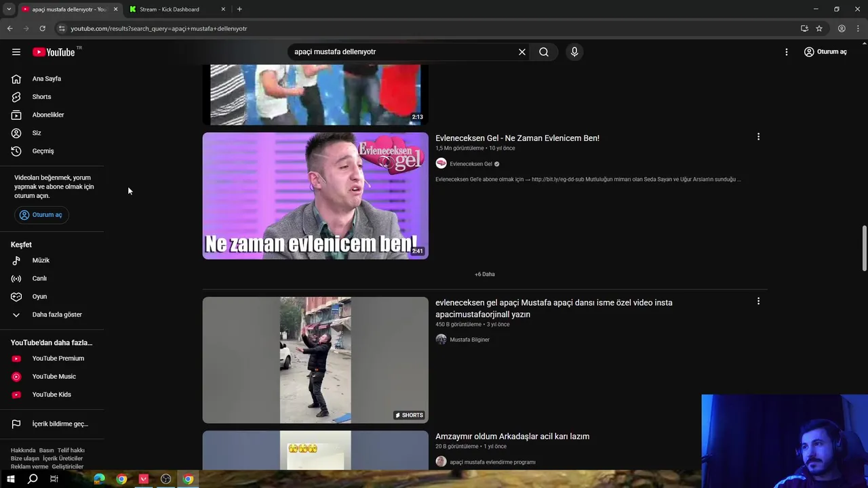Click the magnifier search button
The height and width of the screenshot is (488, 868).
pyautogui.click(x=544, y=52)
